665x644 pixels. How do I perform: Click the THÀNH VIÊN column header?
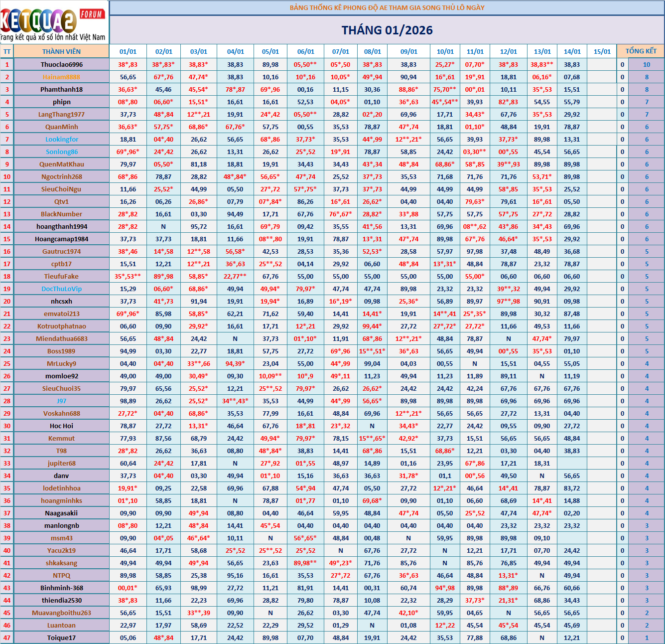click(x=61, y=51)
